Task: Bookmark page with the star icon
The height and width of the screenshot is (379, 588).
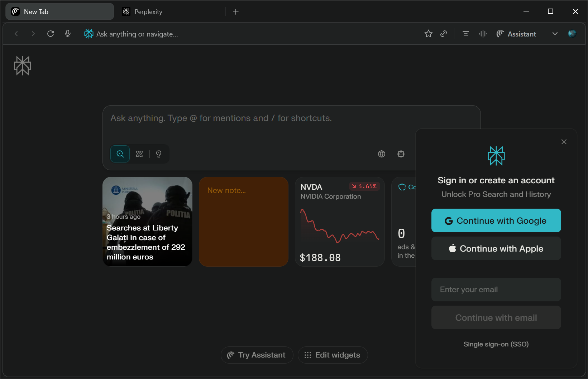Action: (428, 34)
